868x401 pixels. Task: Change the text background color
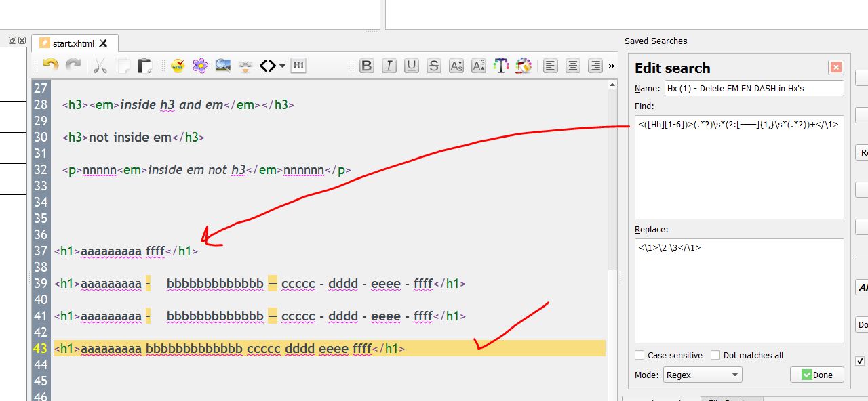[x=523, y=66]
